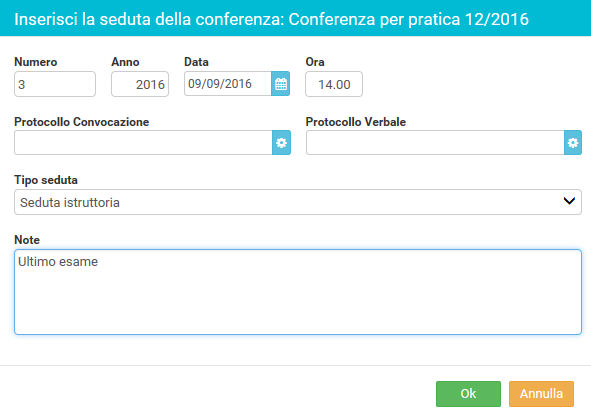Confirm with the green Ok button

[469, 394]
